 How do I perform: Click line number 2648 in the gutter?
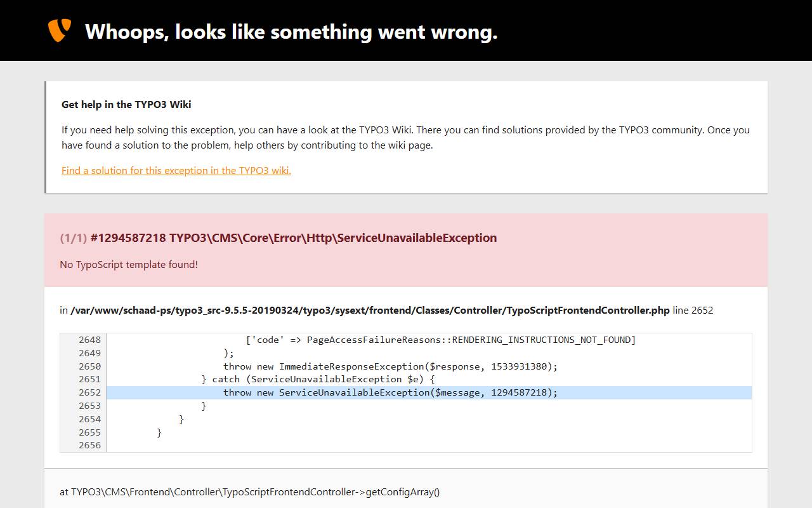click(x=89, y=340)
